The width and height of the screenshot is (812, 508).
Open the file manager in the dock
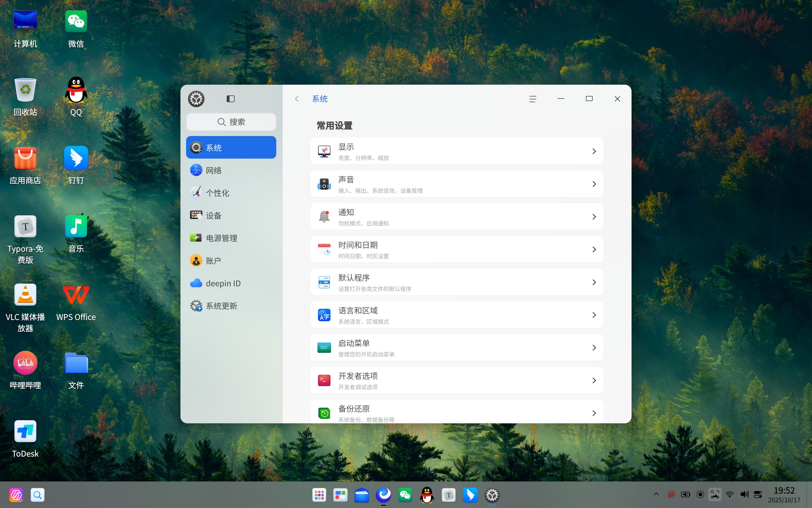(x=362, y=495)
